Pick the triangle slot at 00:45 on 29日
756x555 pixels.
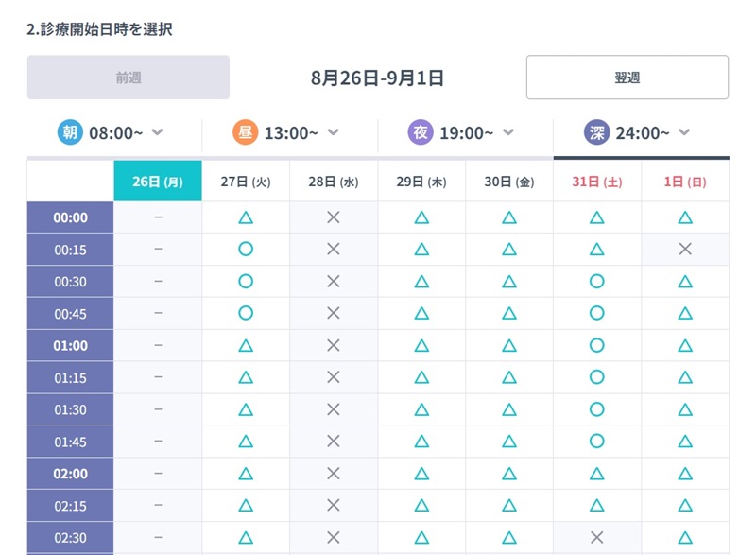point(421,313)
